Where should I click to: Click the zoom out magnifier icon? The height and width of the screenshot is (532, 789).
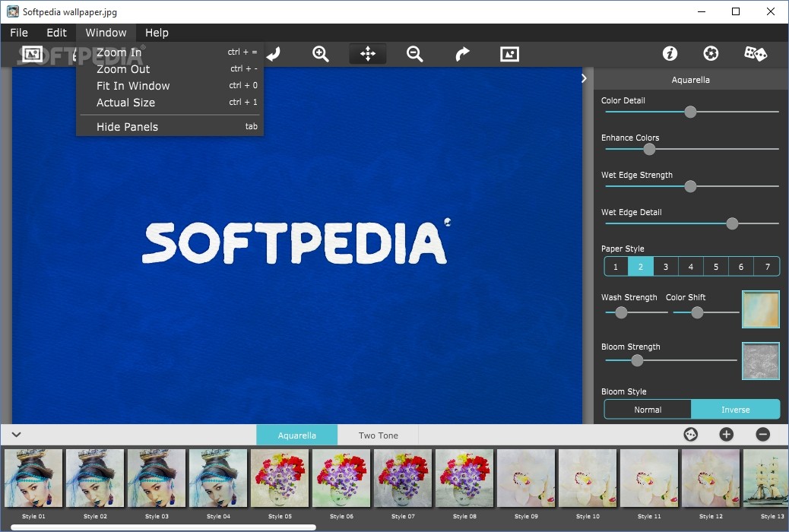tap(414, 54)
